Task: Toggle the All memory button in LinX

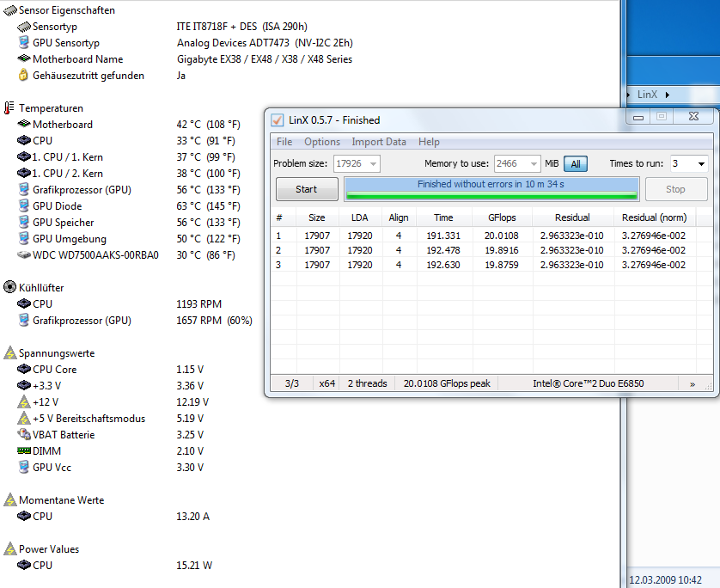Action: (576, 163)
